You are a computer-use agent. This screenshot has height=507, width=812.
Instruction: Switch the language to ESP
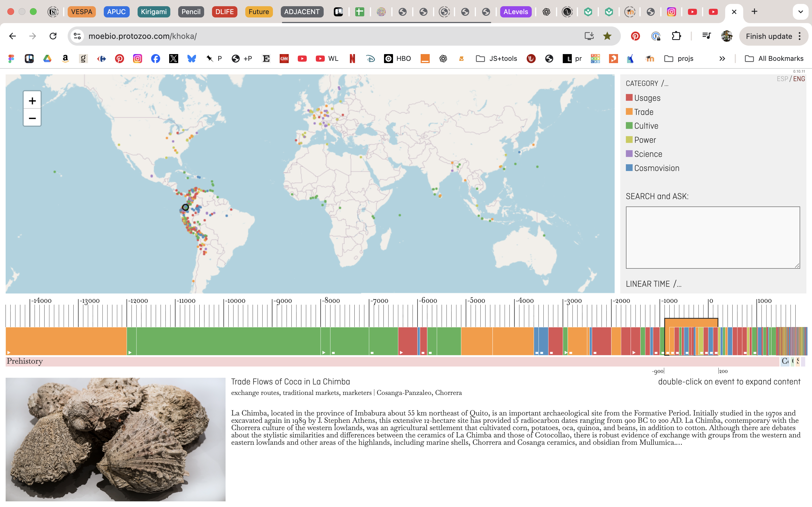[782, 79]
